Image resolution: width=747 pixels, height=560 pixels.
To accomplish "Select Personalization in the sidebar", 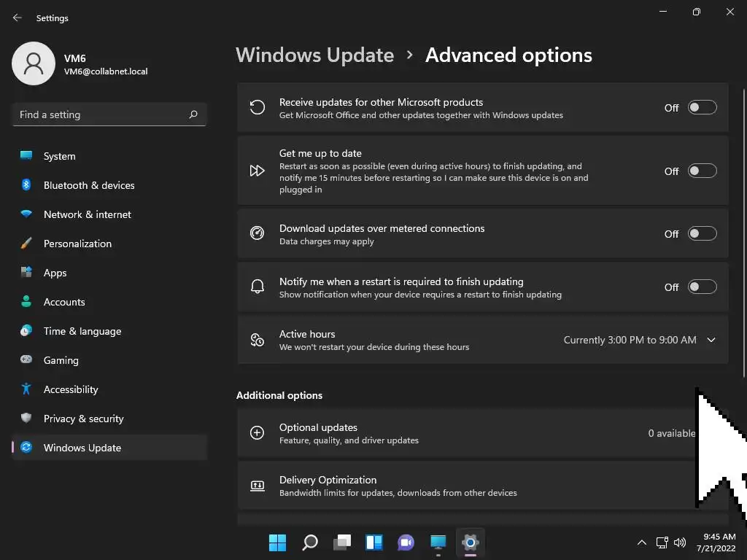I will [x=109, y=244].
